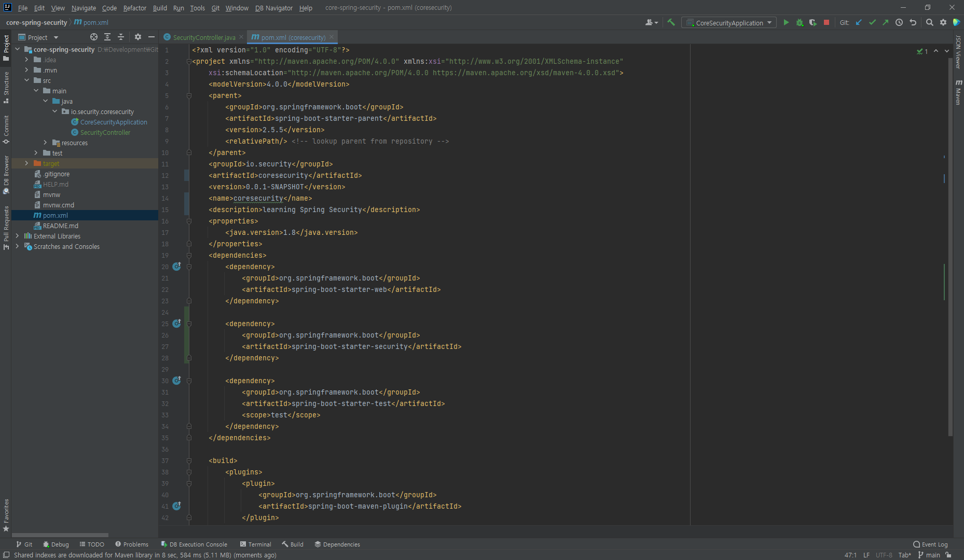Open Project panel options gear
Screen dimensions: 964x560
point(137,37)
